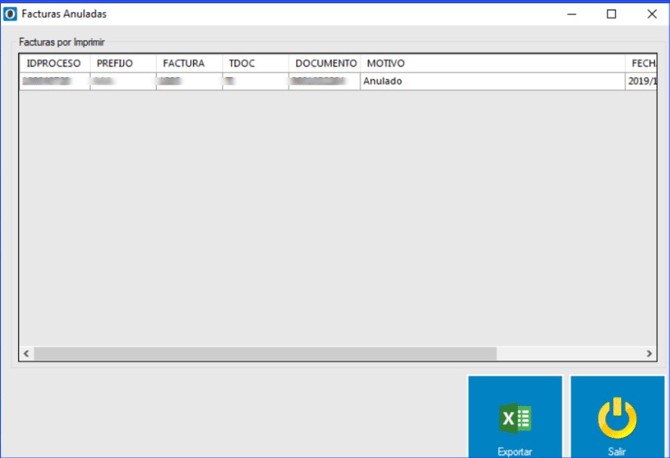Viewport: 670px width, 458px height.
Task: Click the MOTIVO column header
Action: pos(492,63)
